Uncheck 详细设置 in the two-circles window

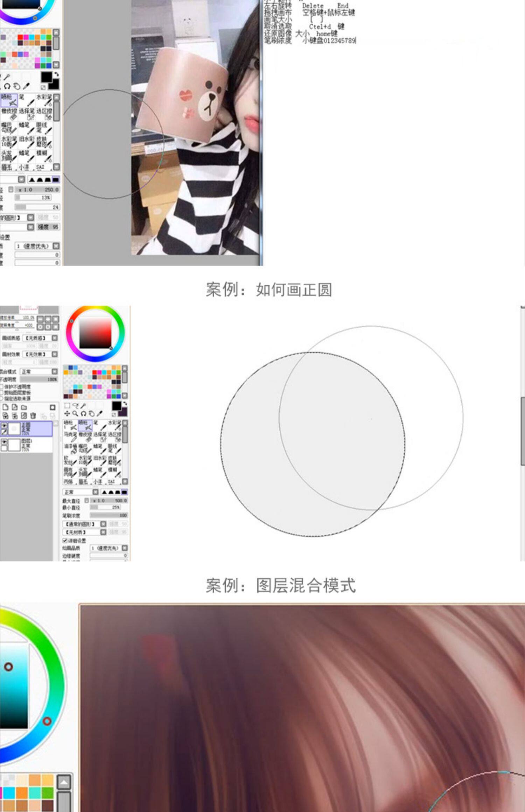coord(65,541)
